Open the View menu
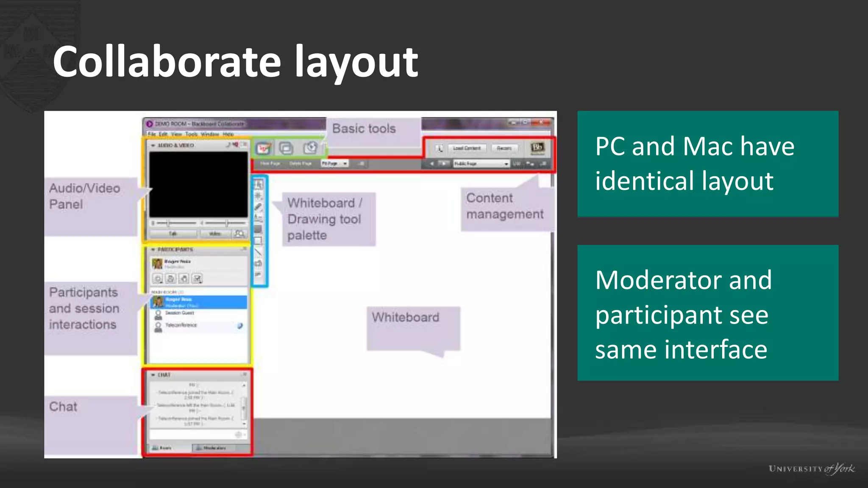 (176, 134)
